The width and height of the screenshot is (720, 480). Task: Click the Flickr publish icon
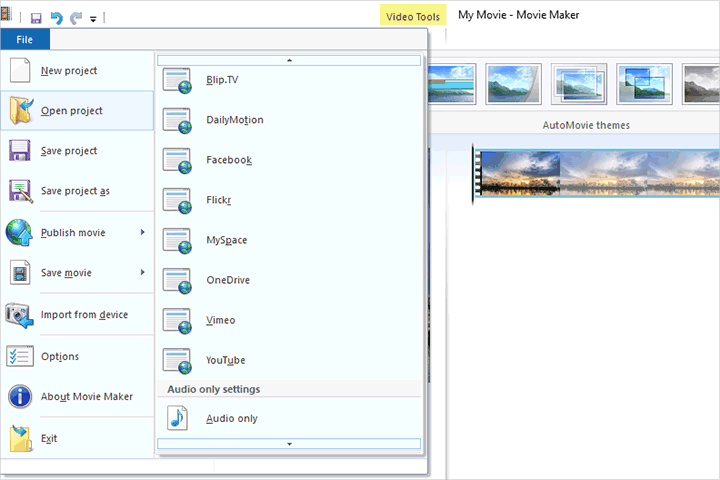click(177, 201)
